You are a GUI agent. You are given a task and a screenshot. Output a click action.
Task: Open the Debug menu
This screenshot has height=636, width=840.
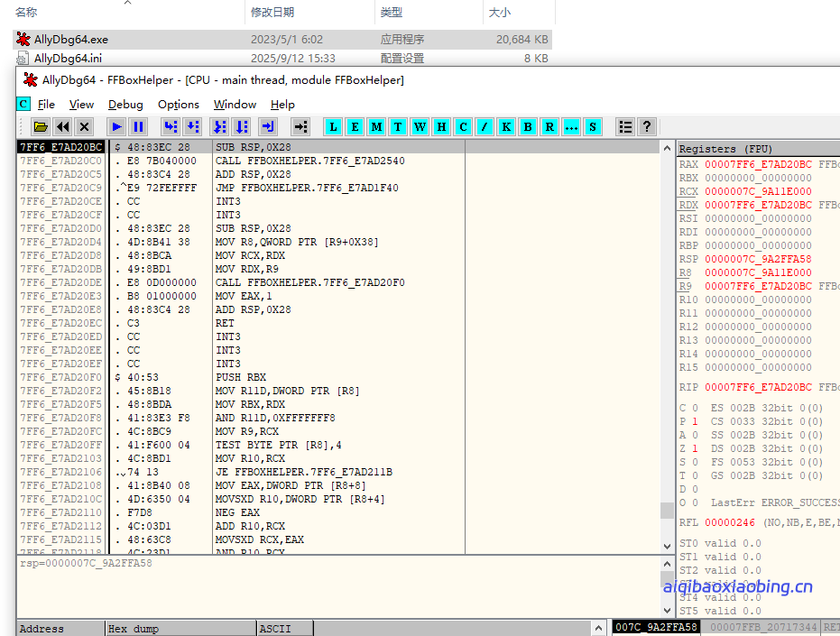(125, 105)
